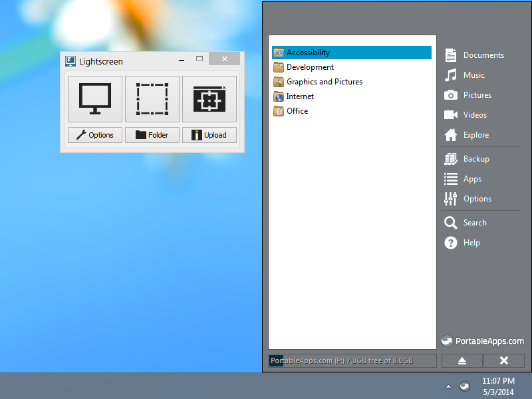Click the Videos camcorder icon
Image resolution: width=532 pixels, height=399 pixels.
point(451,115)
